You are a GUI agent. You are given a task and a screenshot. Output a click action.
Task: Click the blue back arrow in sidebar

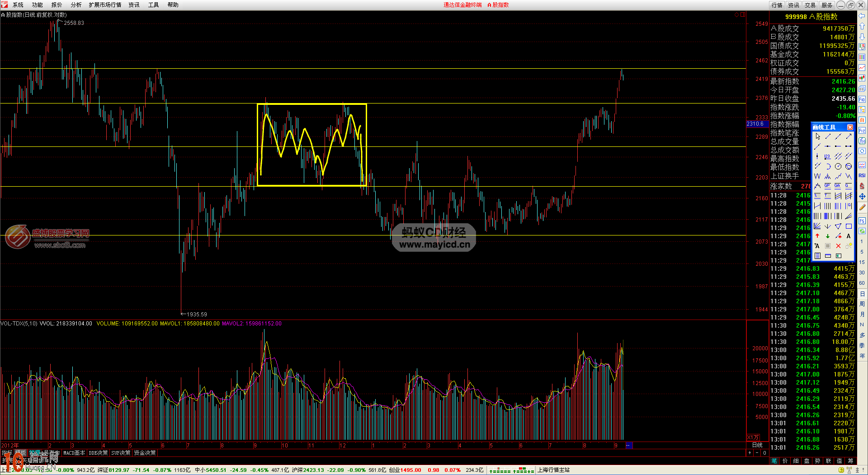pos(862,16)
